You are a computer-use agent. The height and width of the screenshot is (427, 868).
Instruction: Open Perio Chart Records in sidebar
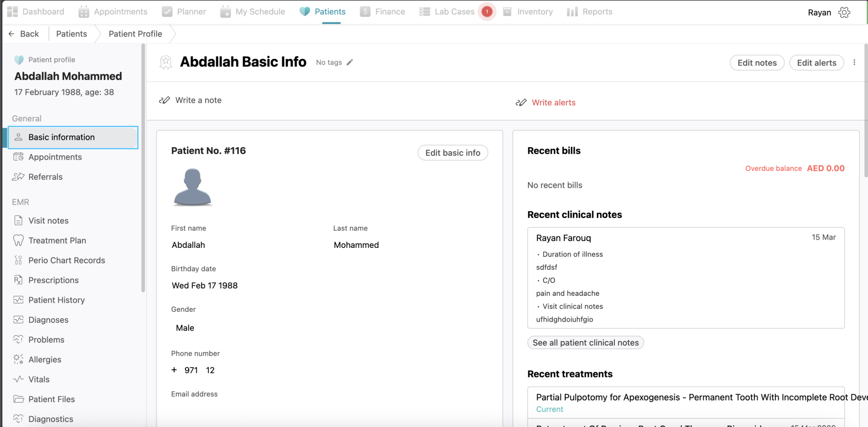coord(66,260)
